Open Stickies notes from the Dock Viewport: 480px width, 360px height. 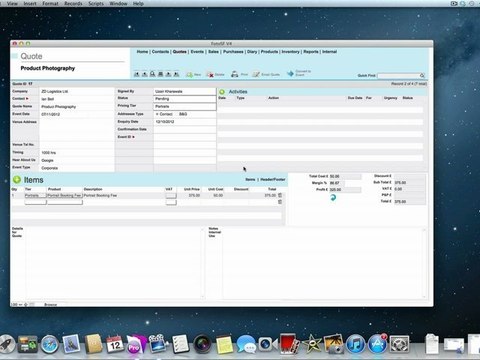(224, 345)
